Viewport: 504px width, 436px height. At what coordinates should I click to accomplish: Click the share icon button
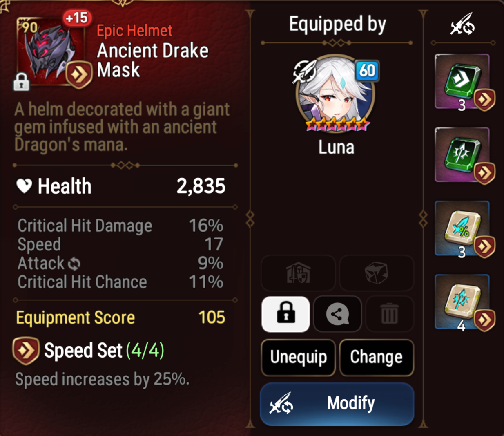[337, 314]
